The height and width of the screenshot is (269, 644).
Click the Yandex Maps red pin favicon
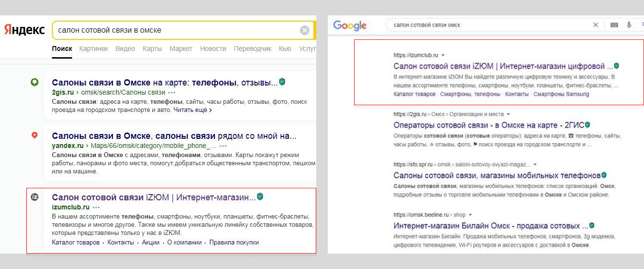[x=35, y=135]
